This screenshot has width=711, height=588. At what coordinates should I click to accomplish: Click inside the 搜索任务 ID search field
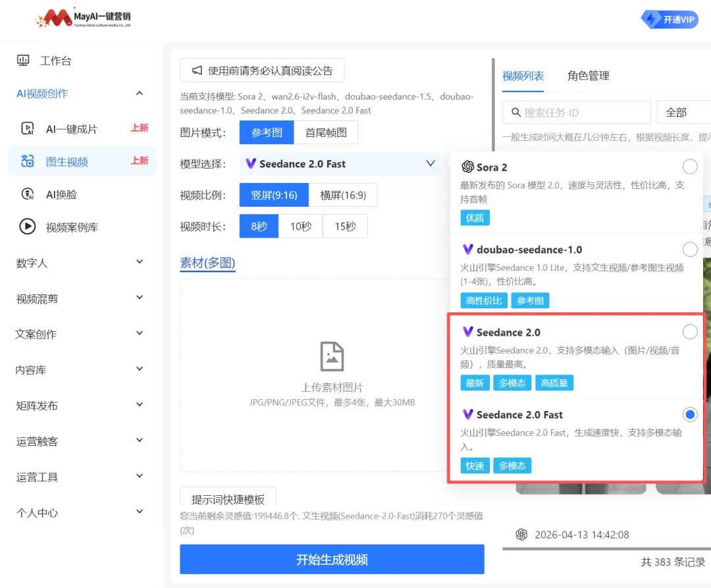tap(579, 112)
